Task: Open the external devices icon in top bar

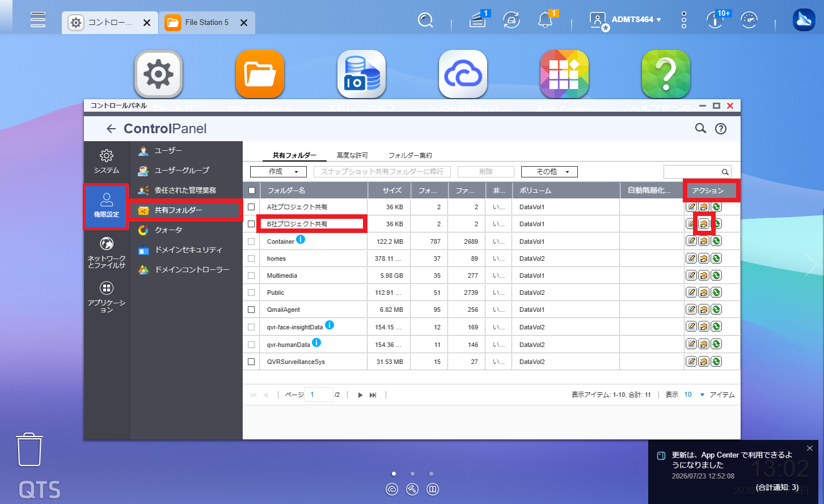Action: 512,20
